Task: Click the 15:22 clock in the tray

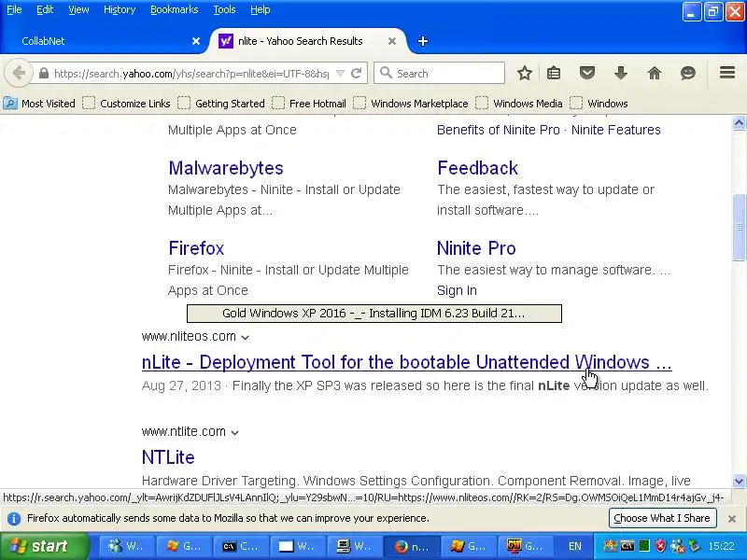Action: click(721, 546)
